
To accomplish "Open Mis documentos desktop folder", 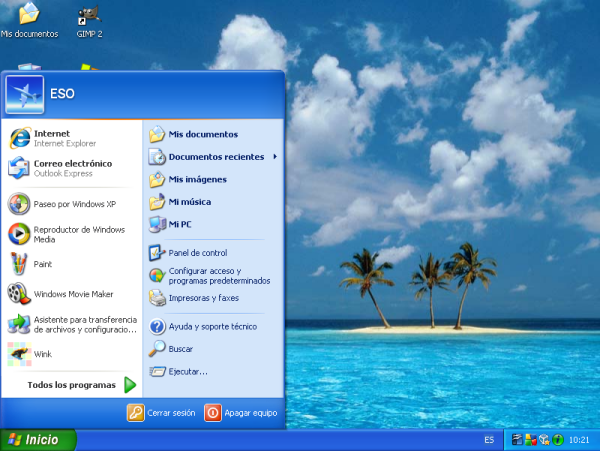I will point(29,20).
